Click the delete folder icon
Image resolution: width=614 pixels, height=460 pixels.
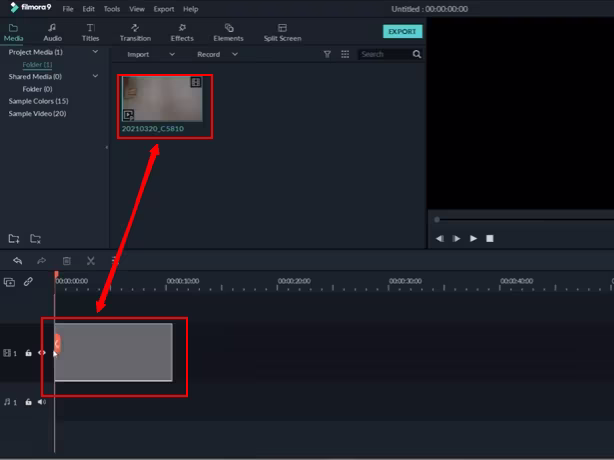point(35,238)
